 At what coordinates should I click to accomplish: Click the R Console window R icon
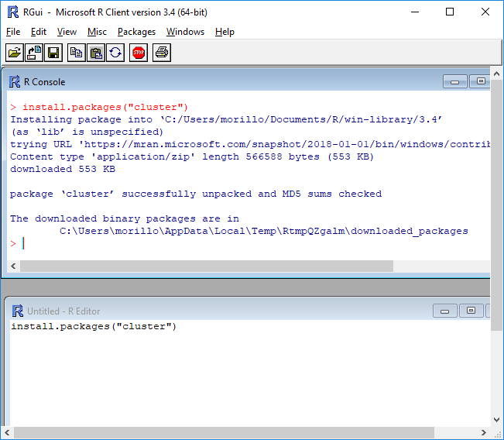(15, 81)
